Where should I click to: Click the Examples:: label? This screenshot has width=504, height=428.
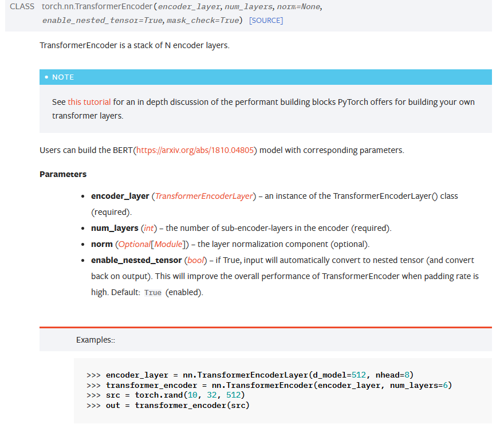96,340
